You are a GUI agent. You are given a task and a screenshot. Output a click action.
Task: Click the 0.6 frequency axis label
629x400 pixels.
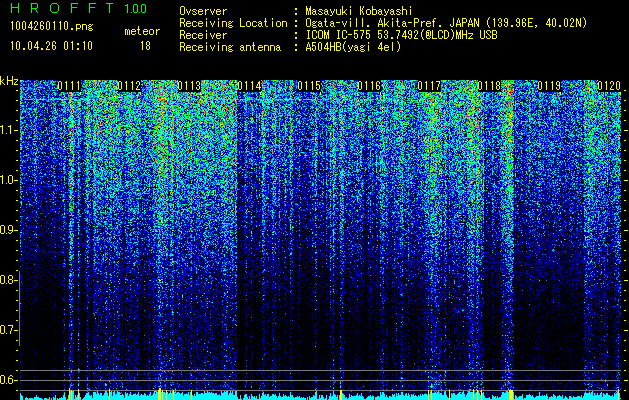pos(8,380)
